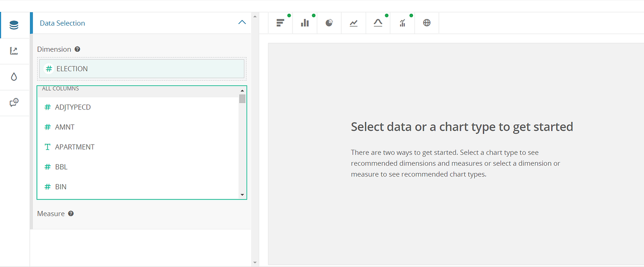Open the data database sidebar icon
Viewport: 644px width, 267px height.
tap(14, 25)
